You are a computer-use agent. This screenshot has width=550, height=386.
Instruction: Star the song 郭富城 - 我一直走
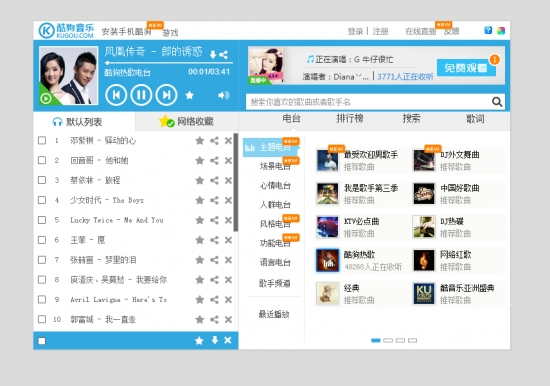point(200,319)
